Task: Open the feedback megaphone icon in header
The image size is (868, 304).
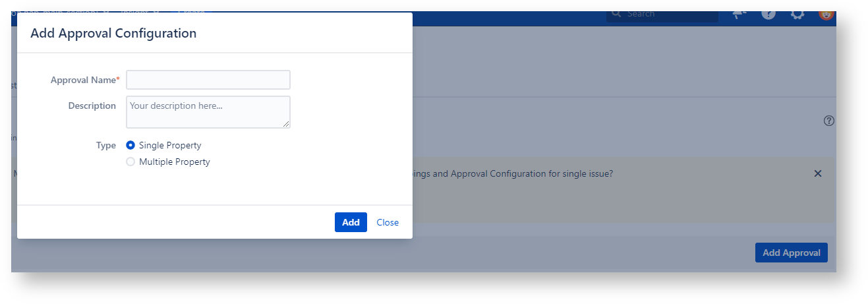Action: 739,13
